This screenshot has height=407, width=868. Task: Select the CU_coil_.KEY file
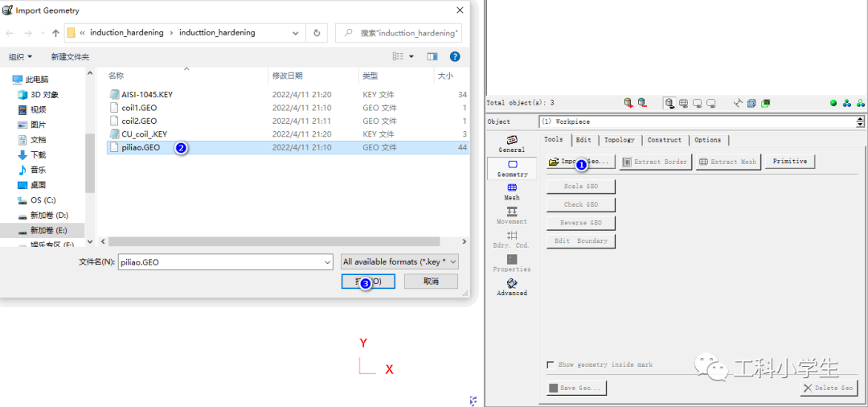pyautogui.click(x=144, y=134)
